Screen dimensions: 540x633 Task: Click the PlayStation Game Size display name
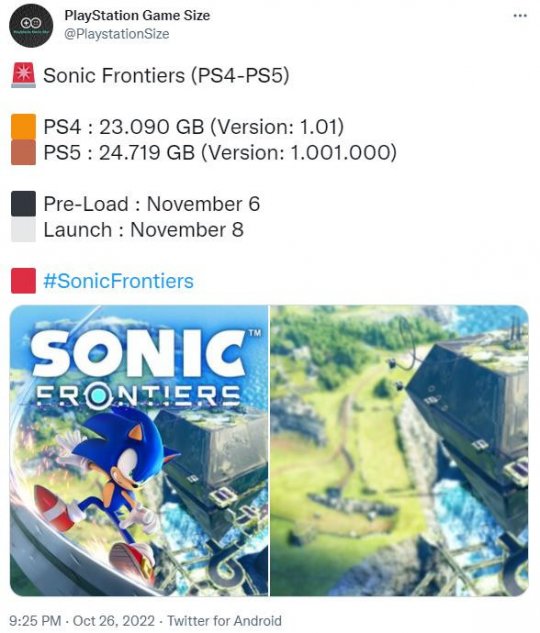pos(137,15)
